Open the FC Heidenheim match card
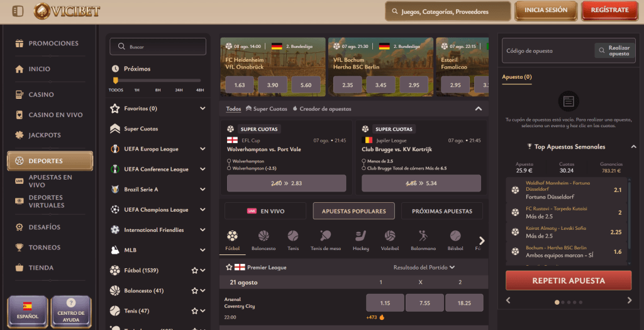Image resolution: width=644 pixels, height=330 pixels. point(273,67)
